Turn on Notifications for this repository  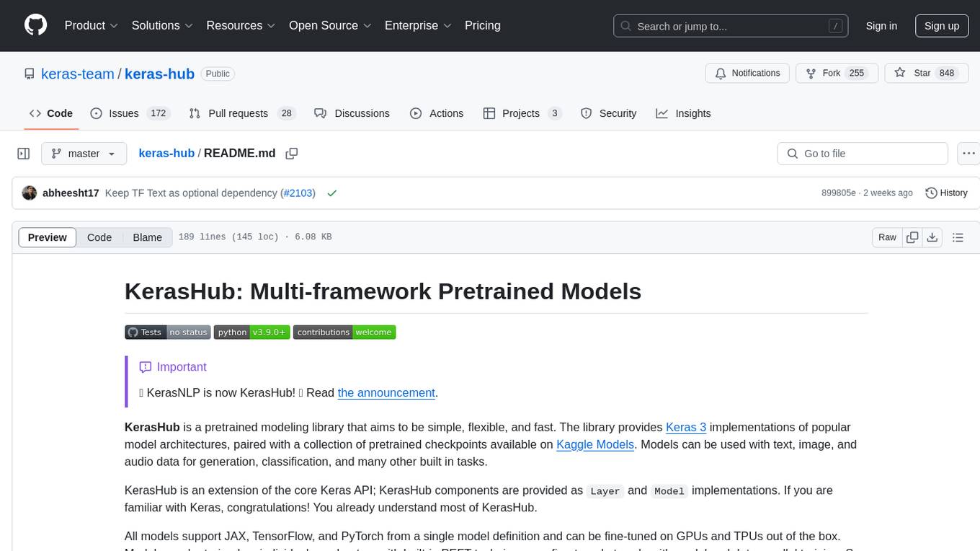pos(747,74)
